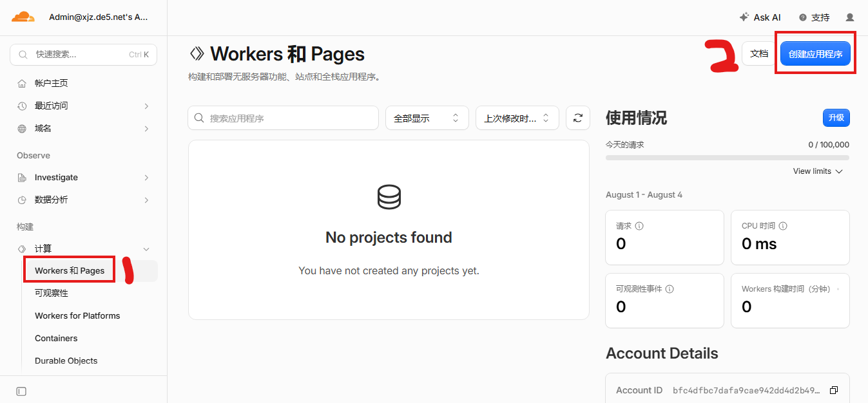
Task: Click the 搜索应用程序 search field
Action: (x=284, y=118)
